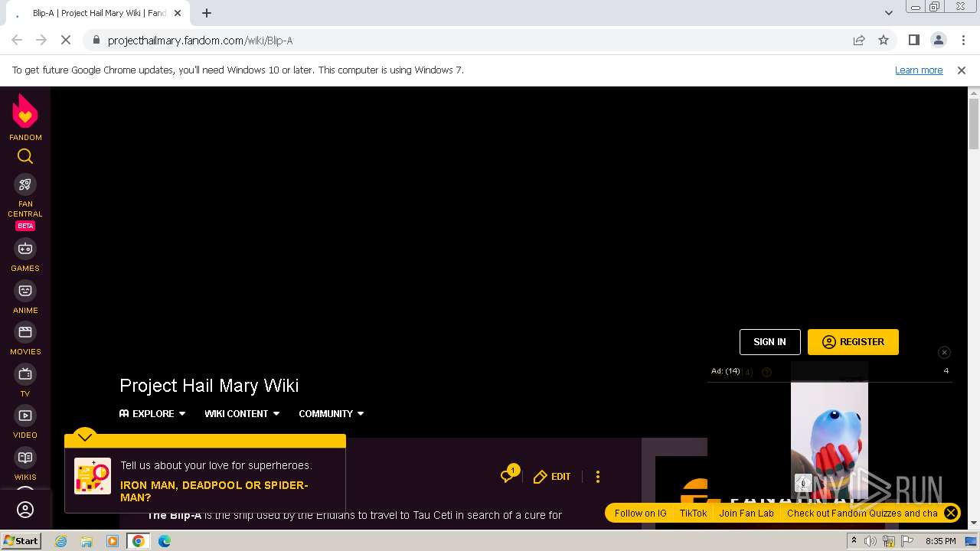Image resolution: width=980 pixels, height=551 pixels.
Task: Open Movies sidebar icon
Action: pos(25,332)
